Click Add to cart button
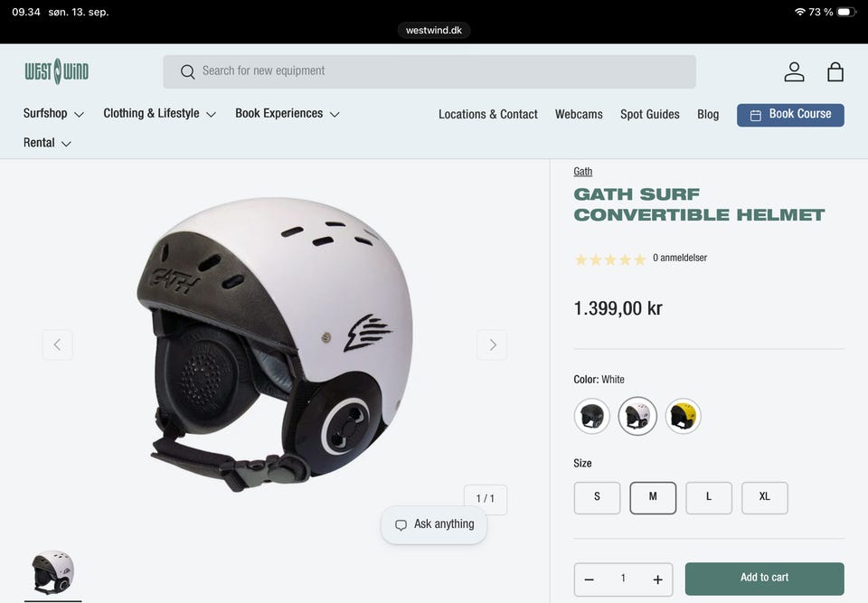Screen dimensions: 868x603 click(765, 579)
